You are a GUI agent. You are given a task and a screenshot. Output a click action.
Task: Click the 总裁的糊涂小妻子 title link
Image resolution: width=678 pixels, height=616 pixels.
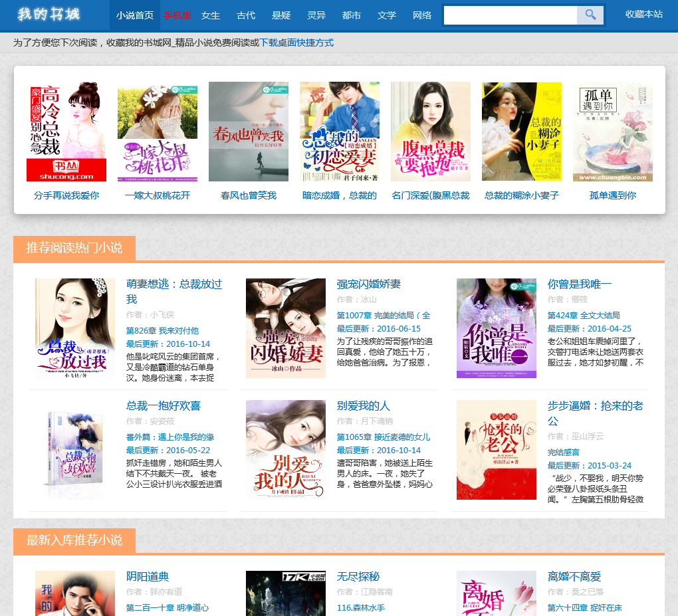[522, 195]
